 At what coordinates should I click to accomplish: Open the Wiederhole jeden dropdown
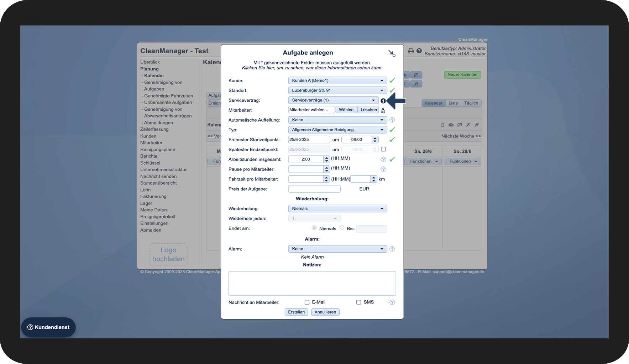click(x=314, y=218)
